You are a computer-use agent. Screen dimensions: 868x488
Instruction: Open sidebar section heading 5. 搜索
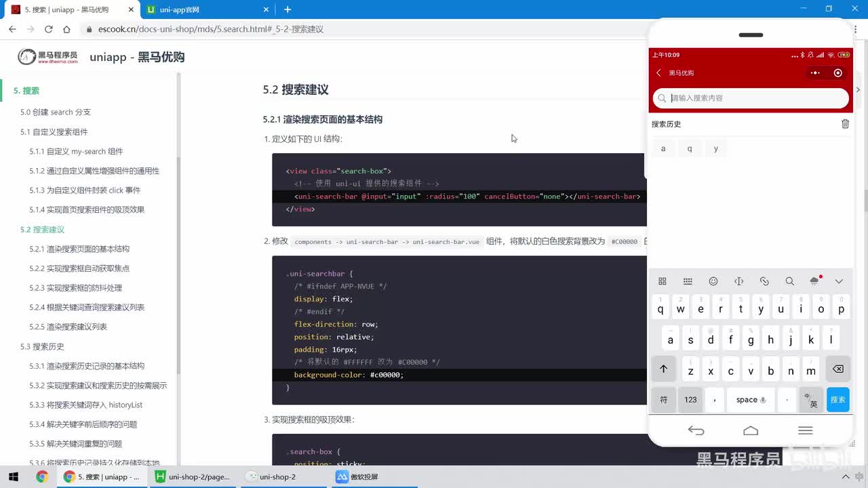coord(26,91)
